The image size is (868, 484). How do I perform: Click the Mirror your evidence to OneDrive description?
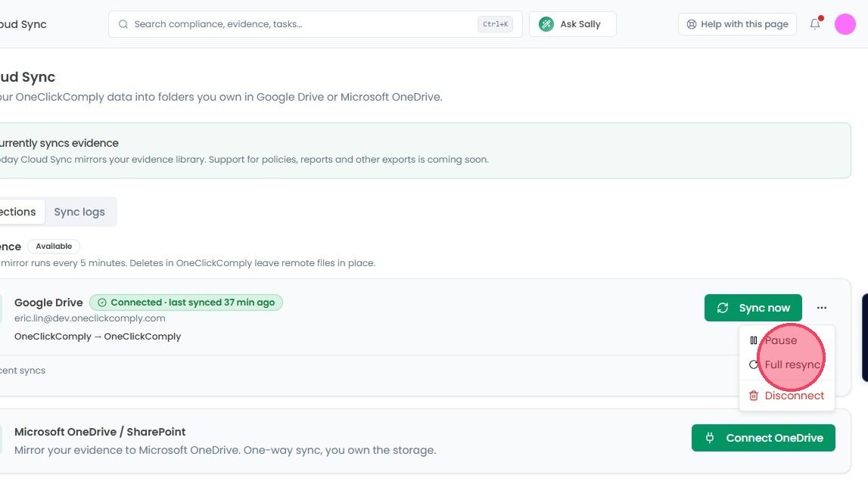click(x=226, y=450)
